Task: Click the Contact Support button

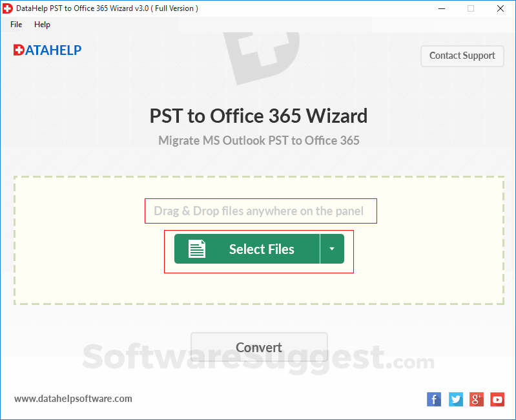Action: [x=462, y=56]
